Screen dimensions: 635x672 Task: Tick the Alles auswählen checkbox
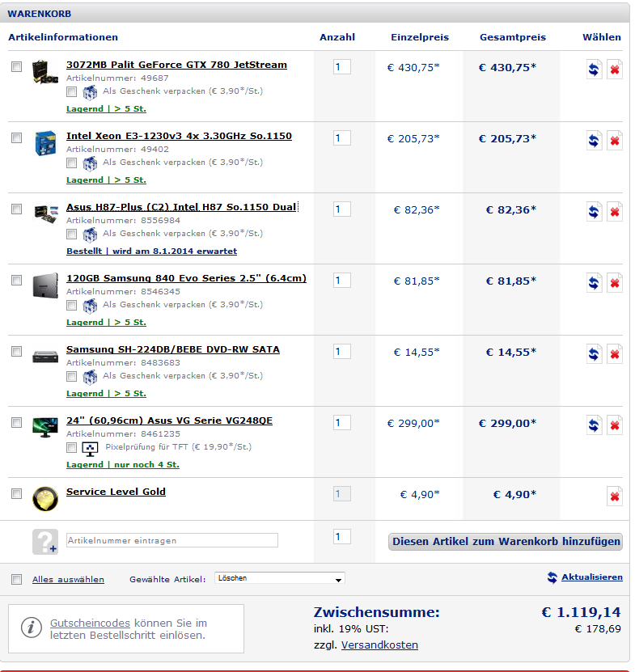click(16, 579)
